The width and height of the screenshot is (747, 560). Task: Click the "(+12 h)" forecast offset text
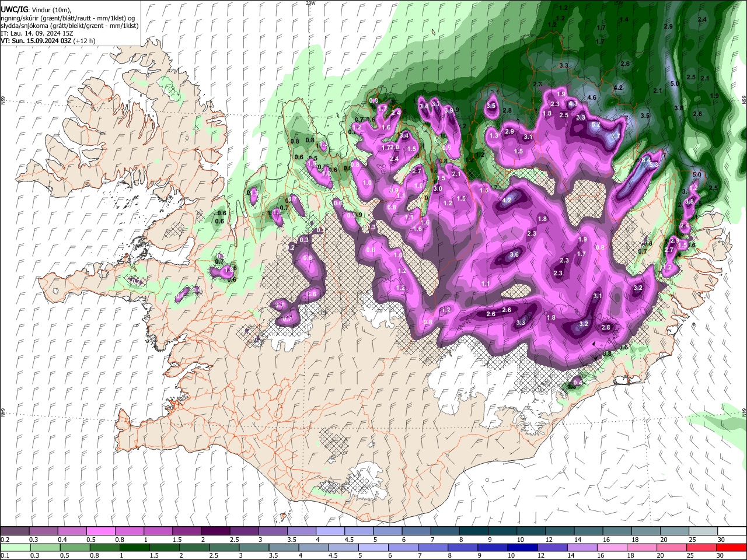pos(85,41)
